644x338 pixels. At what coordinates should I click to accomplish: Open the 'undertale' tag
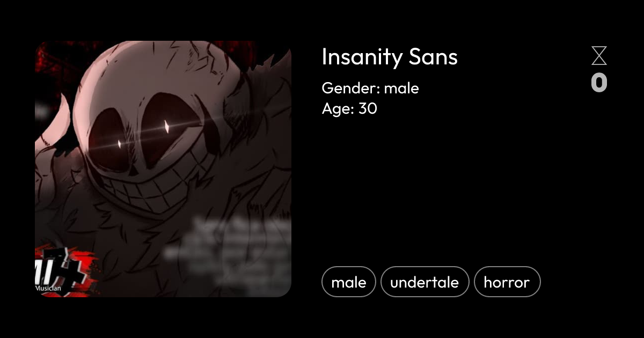[425, 281]
